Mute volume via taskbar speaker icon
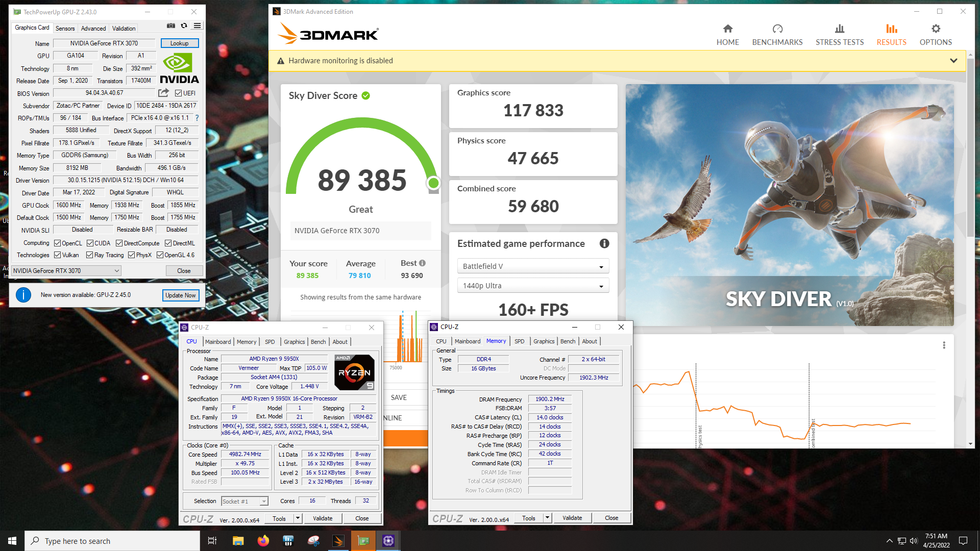The height and width of the screenshot is (551, 980). (914, 541)
